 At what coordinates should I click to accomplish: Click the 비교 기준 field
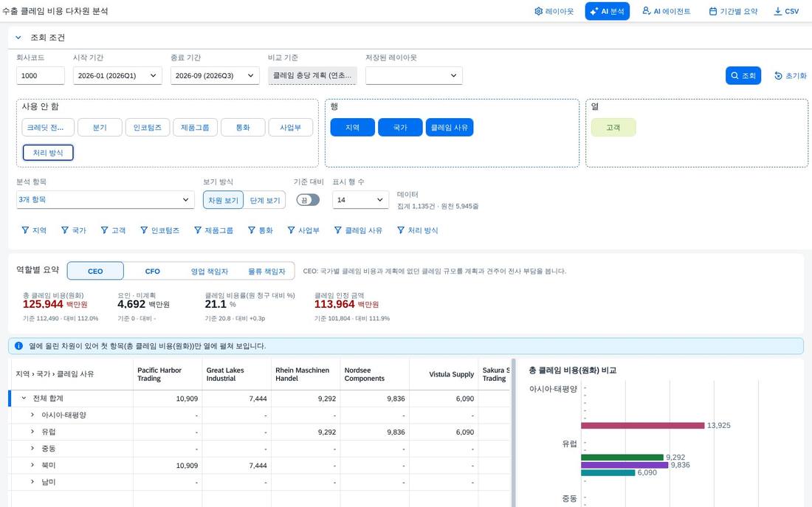312,75
